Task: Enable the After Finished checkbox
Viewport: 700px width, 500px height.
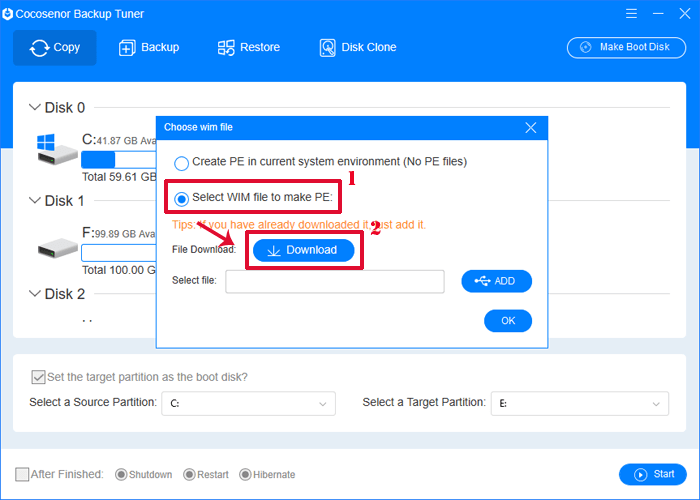Action: point(22,474)
